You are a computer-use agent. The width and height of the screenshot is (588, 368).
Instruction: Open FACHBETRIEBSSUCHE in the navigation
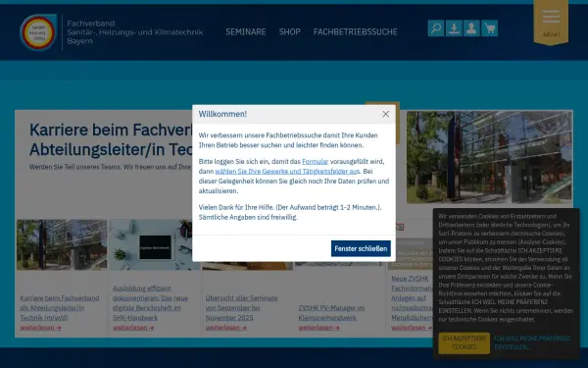click(355, 32)
